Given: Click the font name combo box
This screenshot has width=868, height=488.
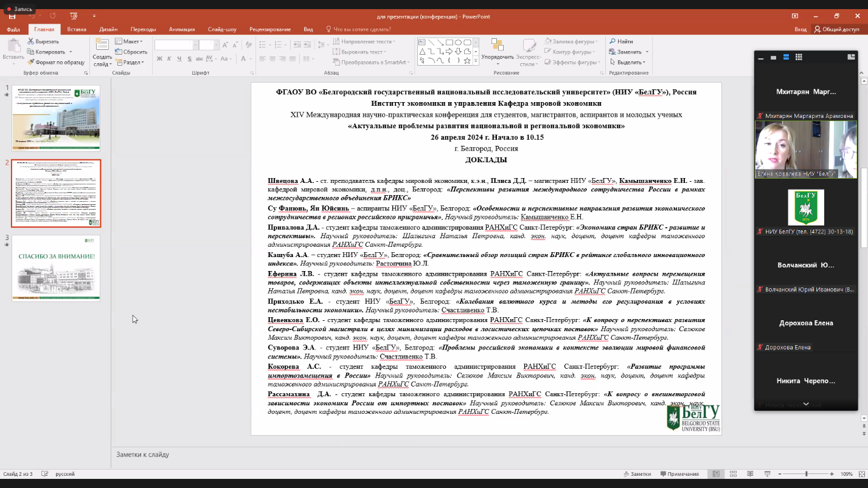Looking at the screenshot, I should click(176, 45).
